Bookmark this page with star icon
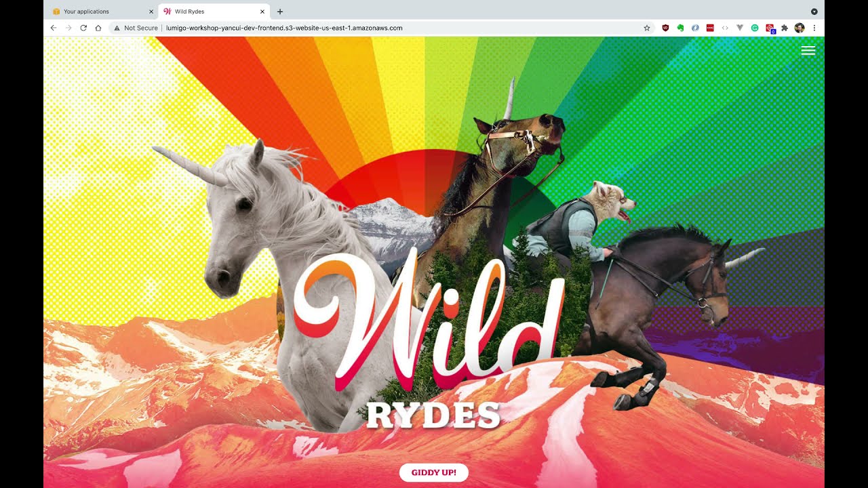This screenshot has width=868, height=488. (647, 28)
